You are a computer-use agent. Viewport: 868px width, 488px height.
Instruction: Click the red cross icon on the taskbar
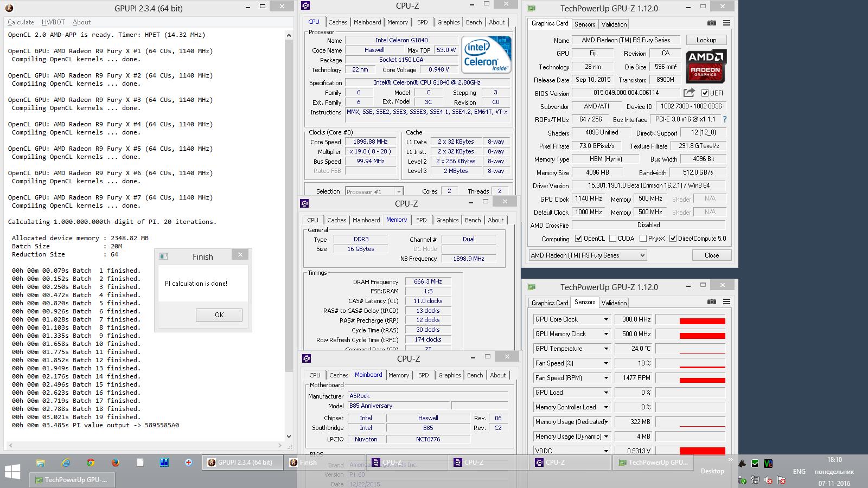(x=188, y=463)
